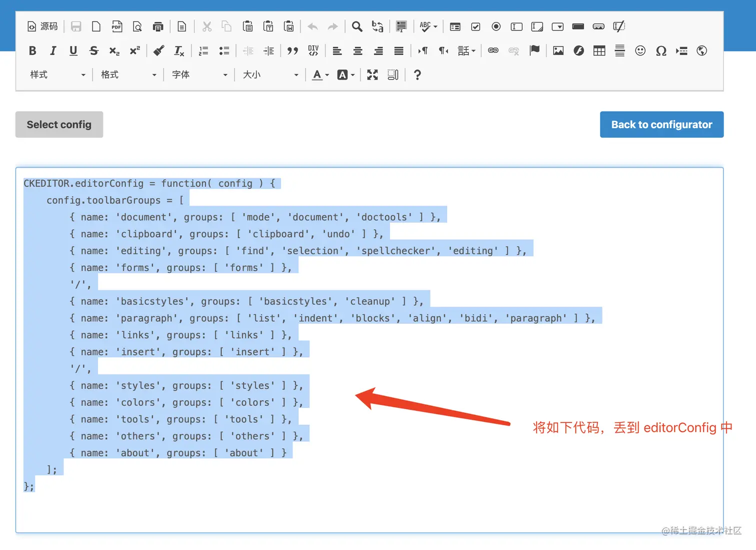Increase the indent
This screenshot has height=550, width=756.
[268, 51]
